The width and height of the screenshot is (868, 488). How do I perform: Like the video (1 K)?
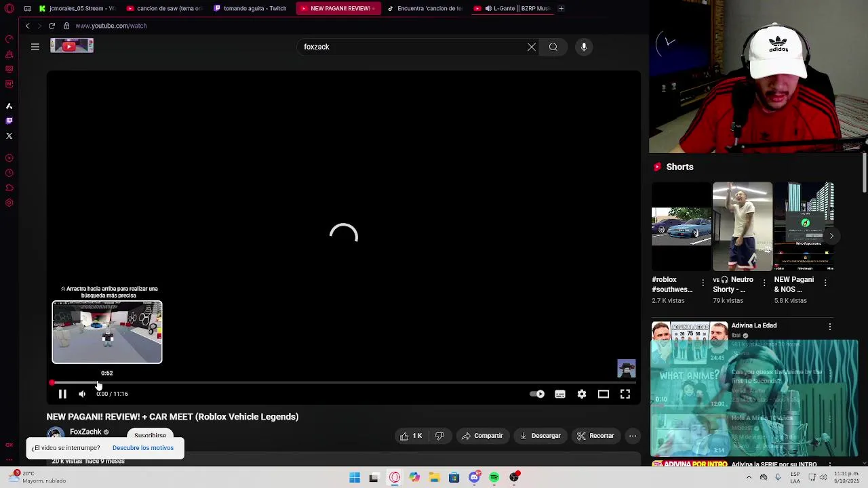pos(411,436)
